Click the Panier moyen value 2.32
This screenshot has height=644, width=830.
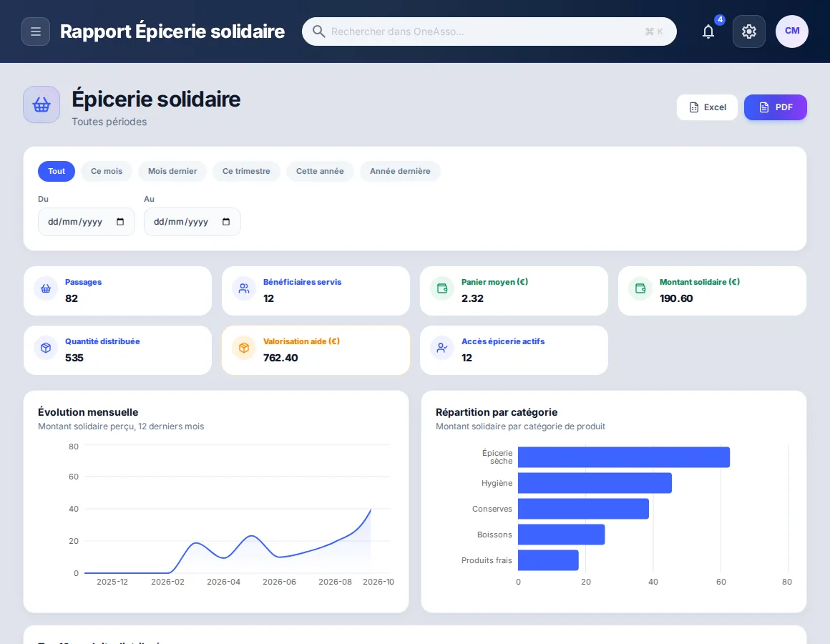(473, 298)
